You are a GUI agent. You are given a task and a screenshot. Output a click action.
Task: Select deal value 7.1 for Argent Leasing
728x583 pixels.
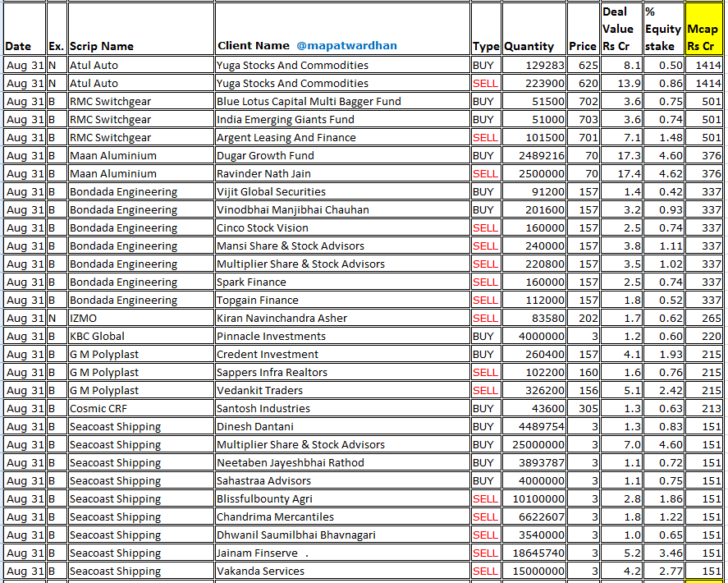[621, 137]
